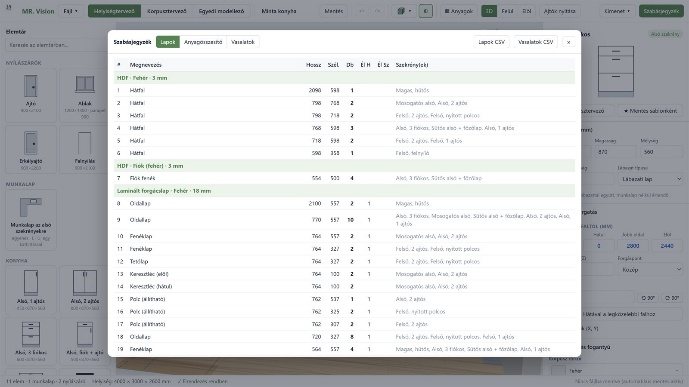
Task: Export the Vasalatok CSV file
Action: point(535,42)
